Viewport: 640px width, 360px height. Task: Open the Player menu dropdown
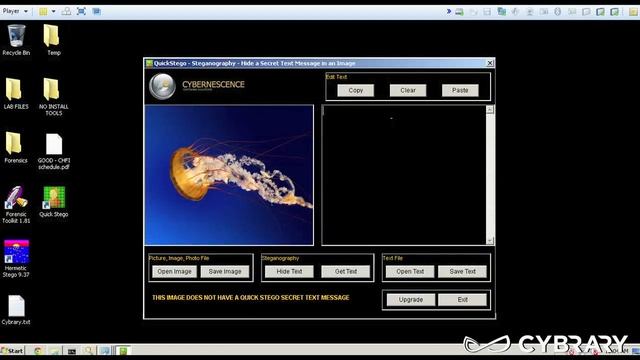click(x=15, y=11)
